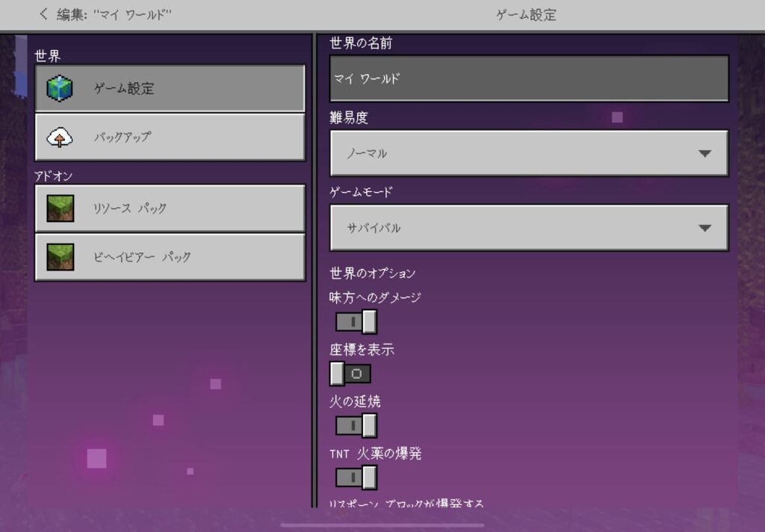Toggle the TNT 火薬の爆発 switch

[356, 477]
